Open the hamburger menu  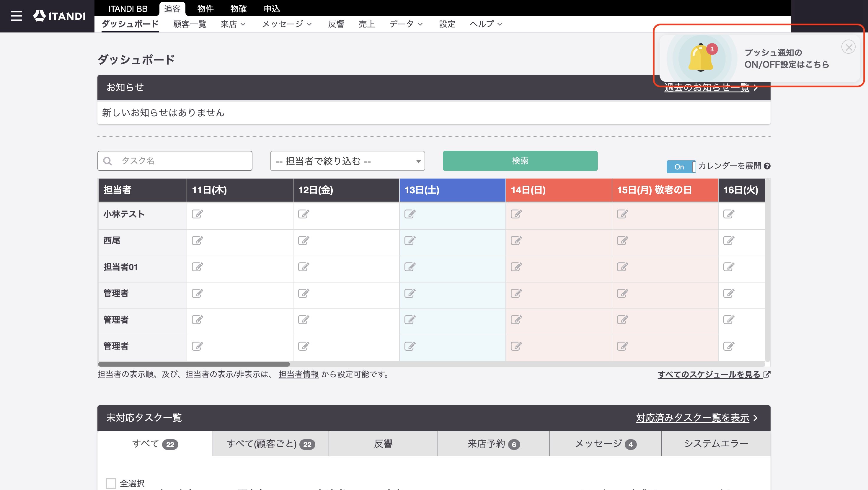(16, 16)
